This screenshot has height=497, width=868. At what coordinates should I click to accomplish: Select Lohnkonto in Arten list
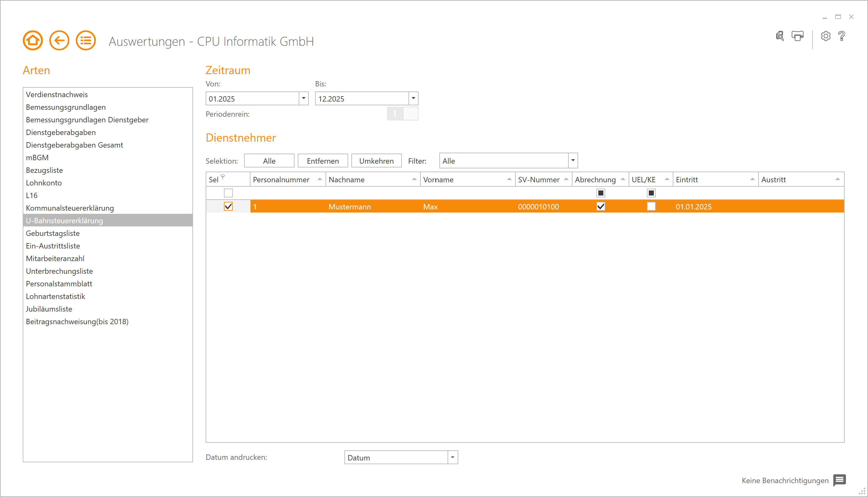click(44, 183)
